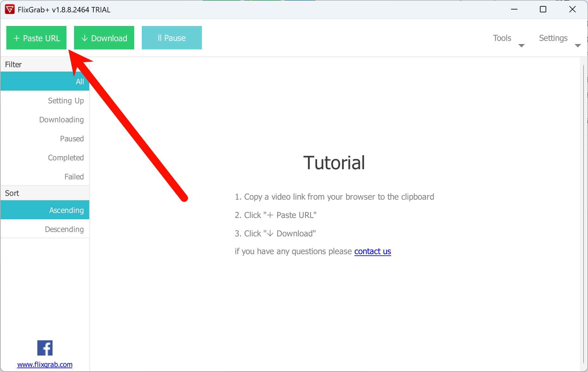Open the Facebook icon
This screenshot has width=588, height=372.
(x=45, y=348)
